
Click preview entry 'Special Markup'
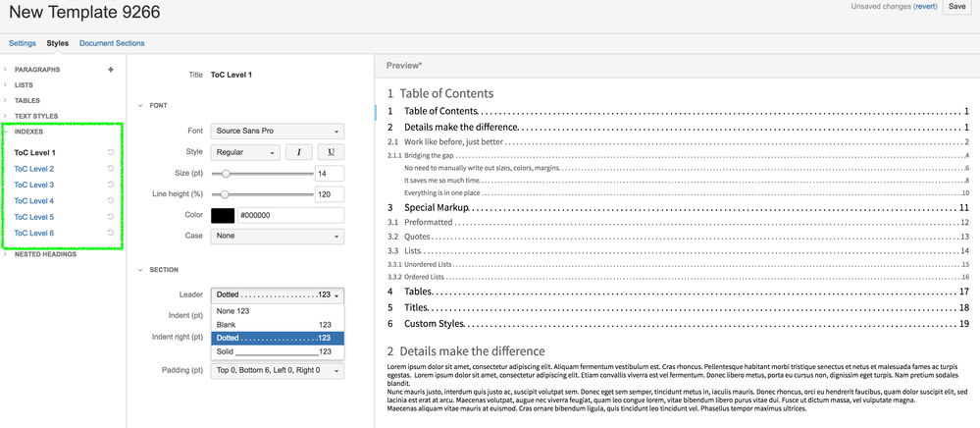pos(437,208)
